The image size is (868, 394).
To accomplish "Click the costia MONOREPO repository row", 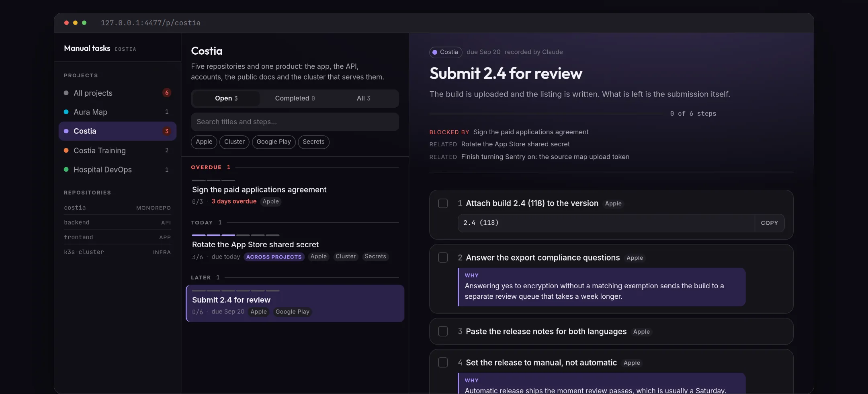I will [117, 208].
